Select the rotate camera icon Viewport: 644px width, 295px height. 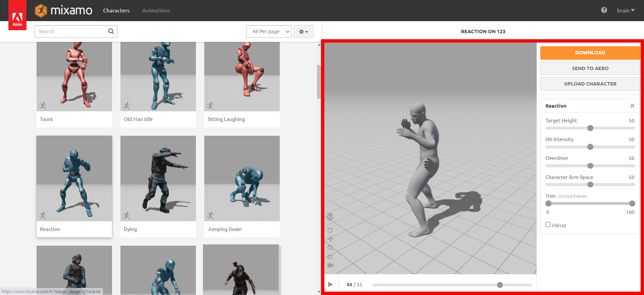point(330,230)
